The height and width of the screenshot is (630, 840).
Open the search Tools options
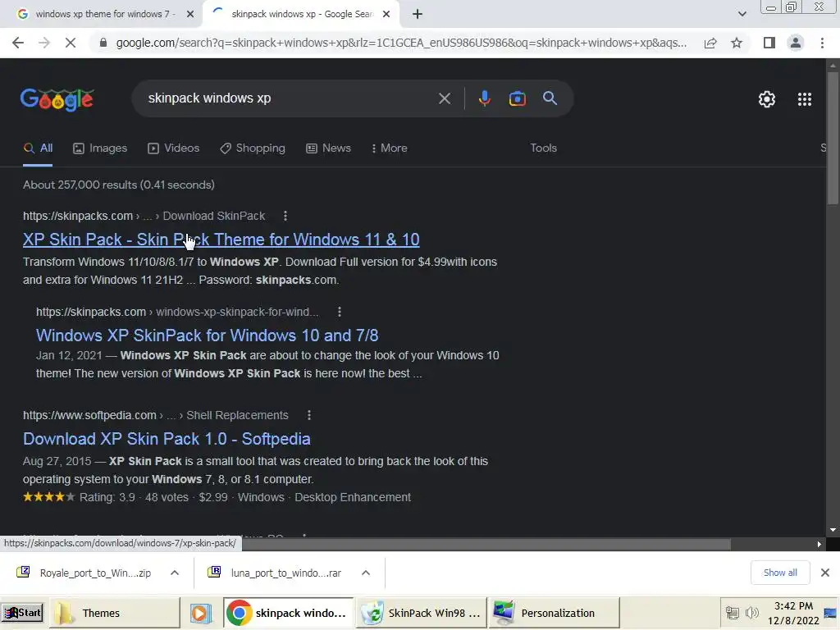point(543,148)
